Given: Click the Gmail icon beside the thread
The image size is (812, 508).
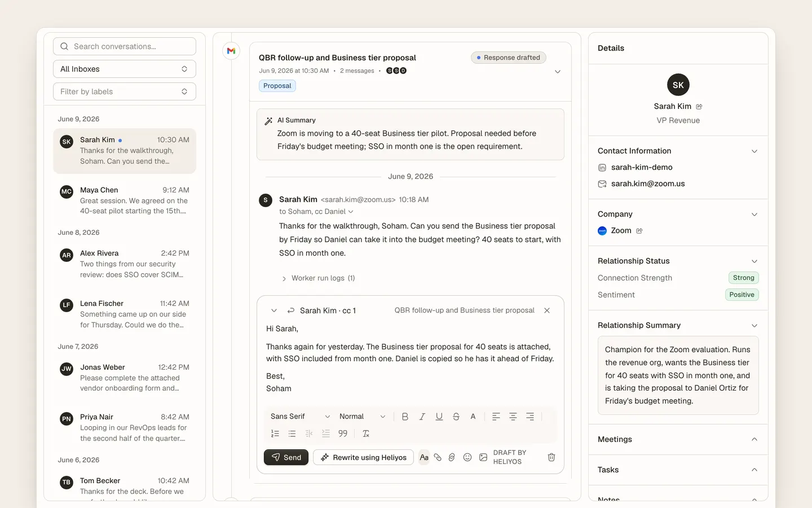Looking at the screenshot, I should tap(231, 51).
